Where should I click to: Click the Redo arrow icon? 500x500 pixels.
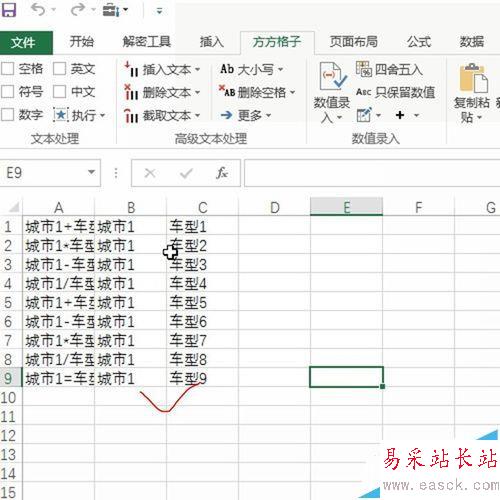78,10
